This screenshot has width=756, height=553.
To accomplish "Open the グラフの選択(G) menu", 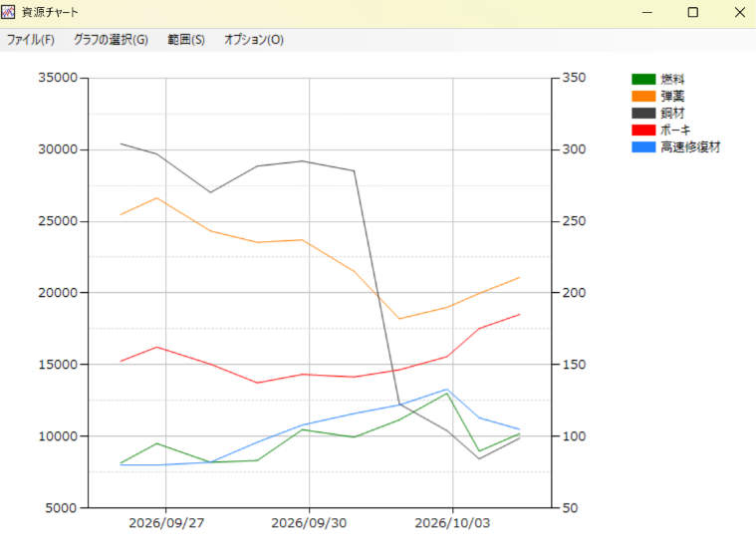I will pos(111,40).
